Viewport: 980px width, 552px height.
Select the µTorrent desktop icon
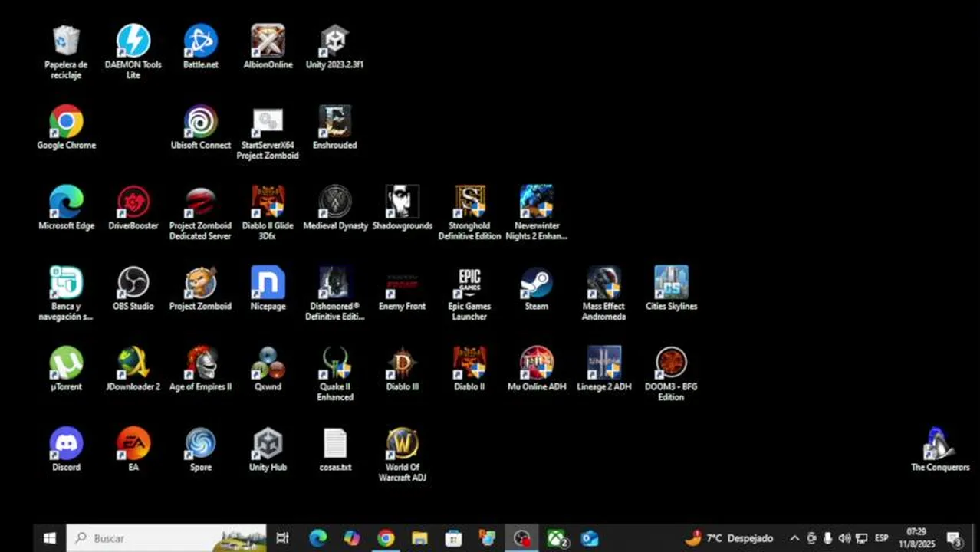tap(67, 369)
